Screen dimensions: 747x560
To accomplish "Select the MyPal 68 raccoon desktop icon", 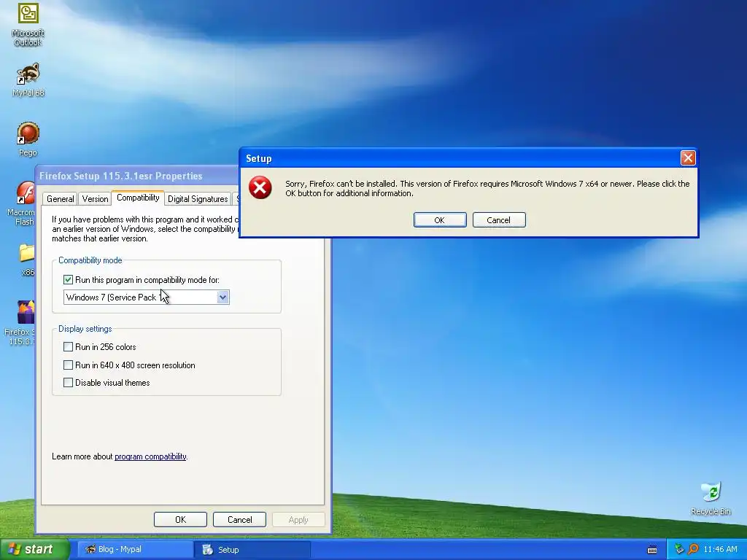I will tap(28, 79).
